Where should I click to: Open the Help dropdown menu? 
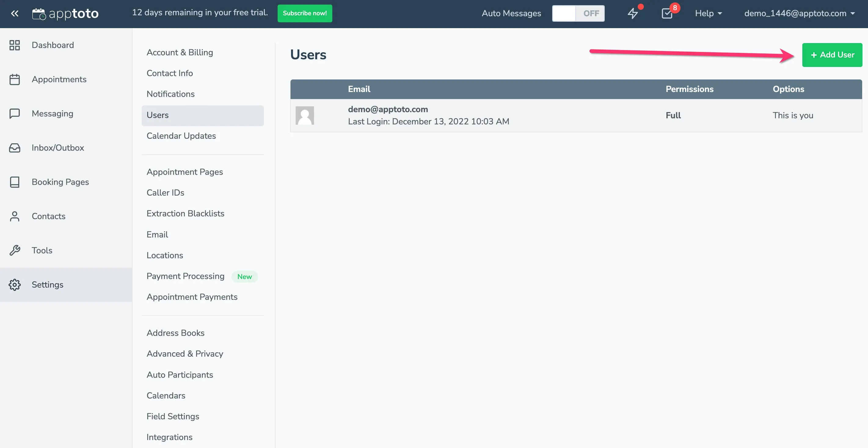click(x=708, y=13)
